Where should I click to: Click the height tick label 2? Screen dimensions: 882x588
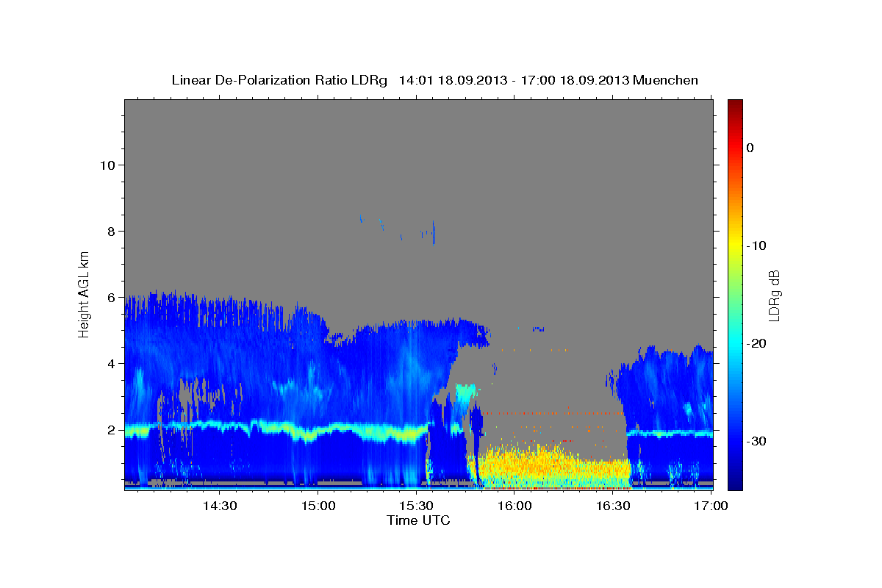pos(111,429)
